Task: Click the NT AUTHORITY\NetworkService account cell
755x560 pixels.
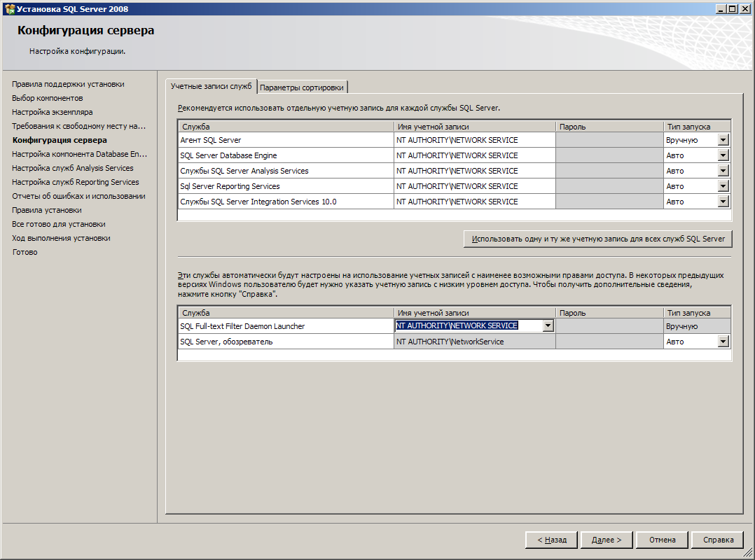Action: point(475,342)
